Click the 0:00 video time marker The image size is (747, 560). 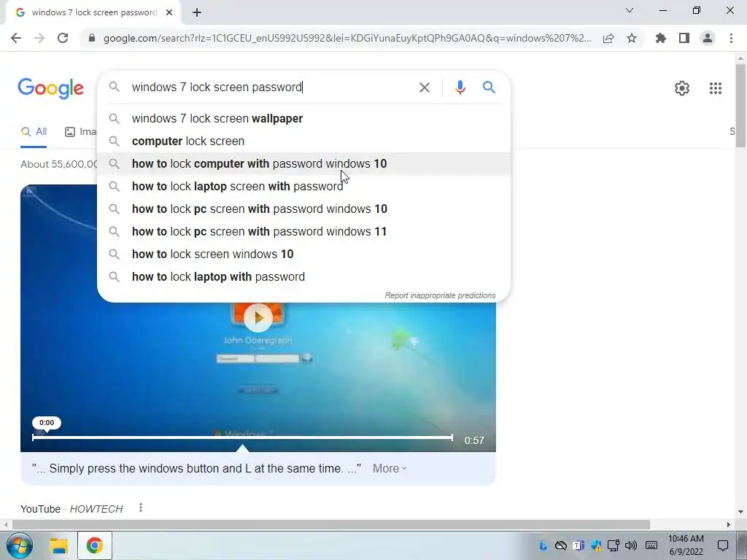click(x=46, y=423)
